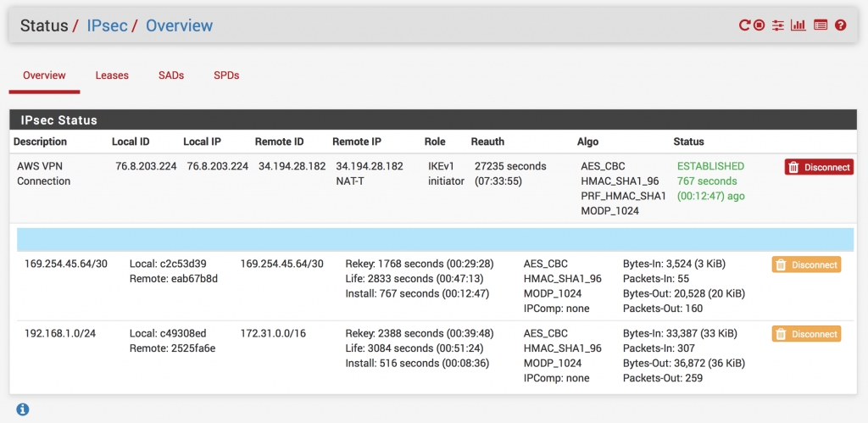Open the related log entries icon
Screen dimensions: 868x423
pos(820,25)
